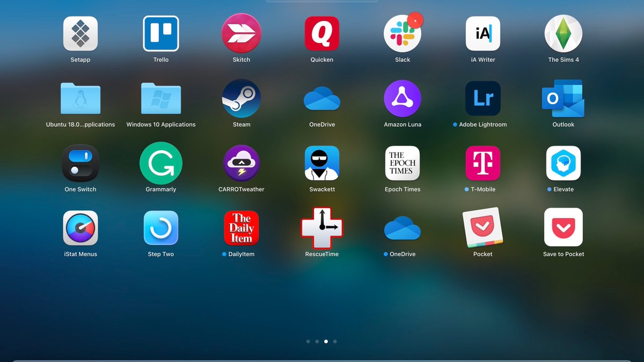Image resolution: width=644 pixels, height=362 pixels.
Task: Switch to the second Launchpad page dot
Action: 317,341
